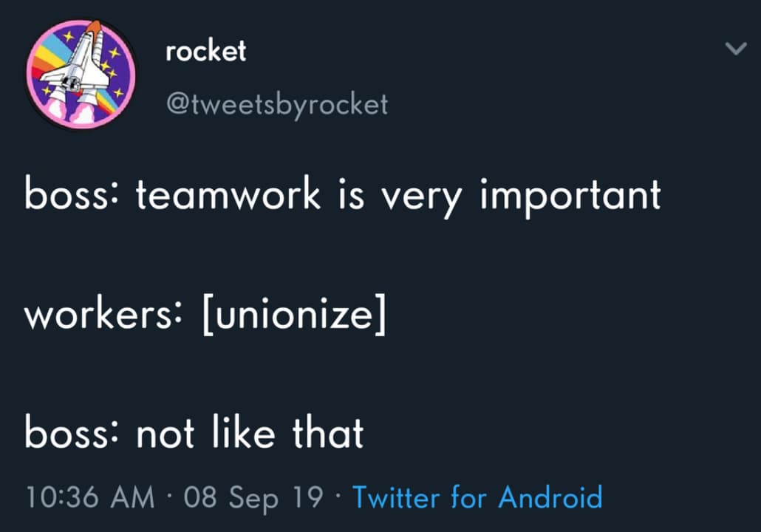
Task: Click the word "important" in the tweet
Action: pyautogui.click(x=570, y=196)
